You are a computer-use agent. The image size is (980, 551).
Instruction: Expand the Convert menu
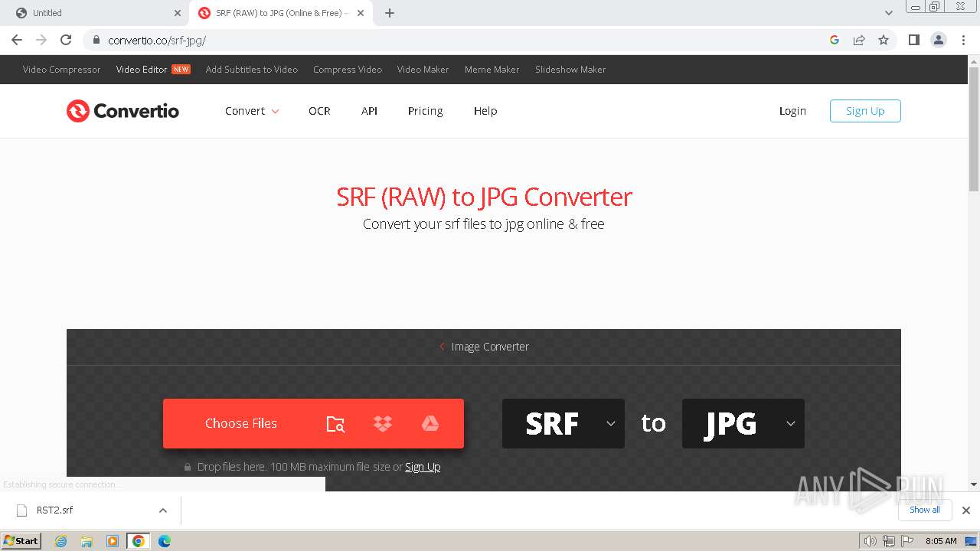tap(252, 111)
